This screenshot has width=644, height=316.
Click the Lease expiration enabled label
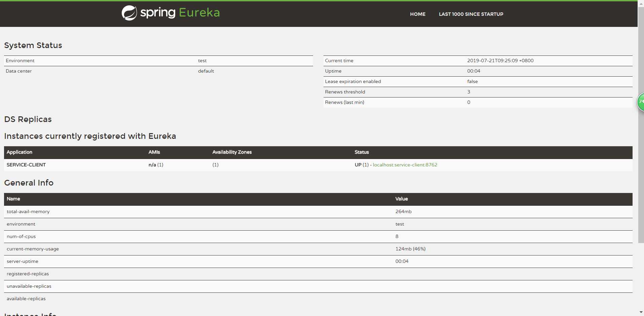click(353, 82)
